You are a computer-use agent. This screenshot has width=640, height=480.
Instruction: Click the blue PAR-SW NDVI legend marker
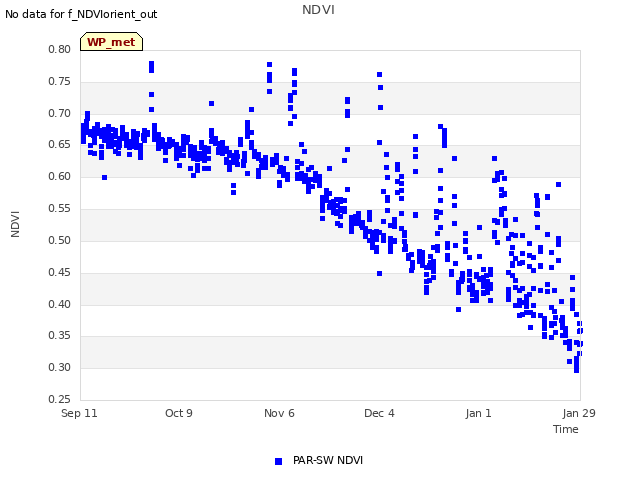click(x=278, y=461)
